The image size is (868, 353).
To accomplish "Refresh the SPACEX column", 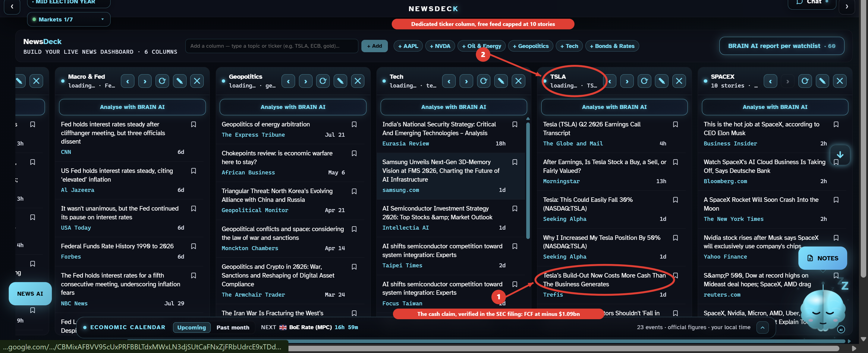I will point(805,81).
